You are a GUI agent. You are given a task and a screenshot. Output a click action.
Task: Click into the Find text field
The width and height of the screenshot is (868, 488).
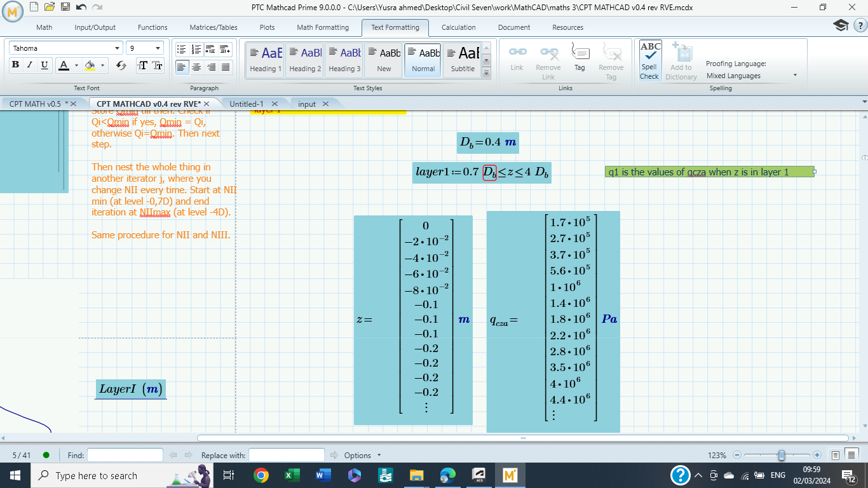(x=125, y=455)
